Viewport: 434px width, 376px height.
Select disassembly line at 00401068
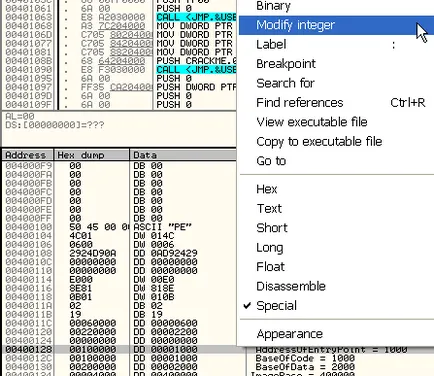[119, 26]
